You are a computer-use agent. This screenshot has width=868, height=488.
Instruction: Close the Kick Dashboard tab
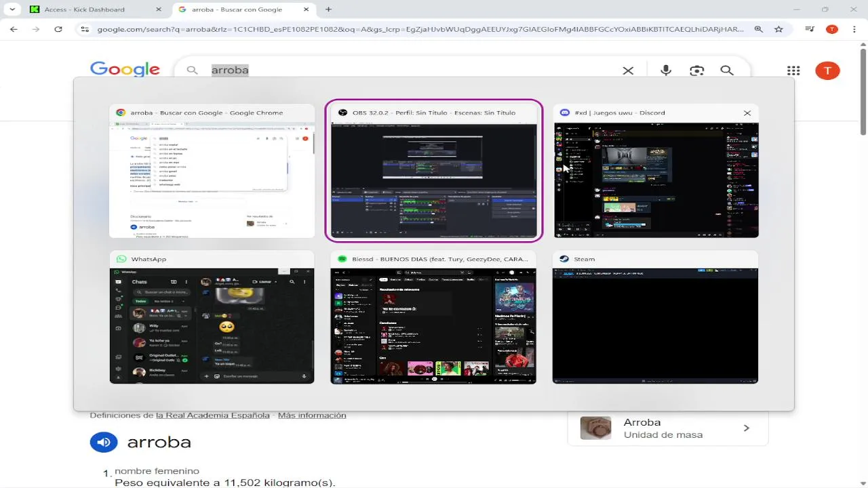click(x=159, y=9)
